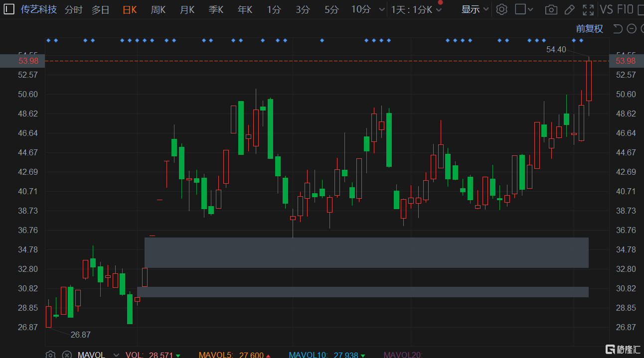Viewport: 644px width, 358px height.
Task: Click the undo arrow next to 前复权
Action: coord(618,29)
